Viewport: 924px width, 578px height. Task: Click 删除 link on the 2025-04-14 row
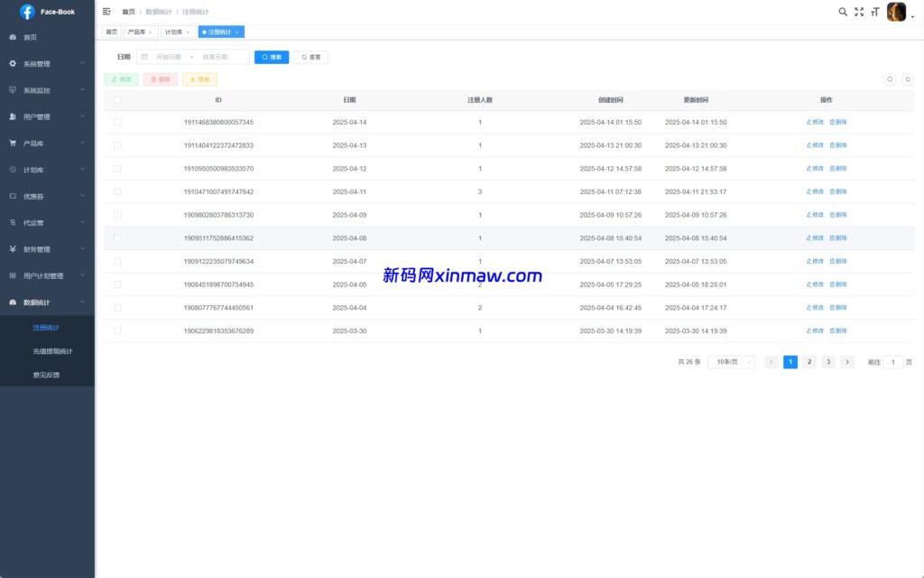(x=838, y=122)
